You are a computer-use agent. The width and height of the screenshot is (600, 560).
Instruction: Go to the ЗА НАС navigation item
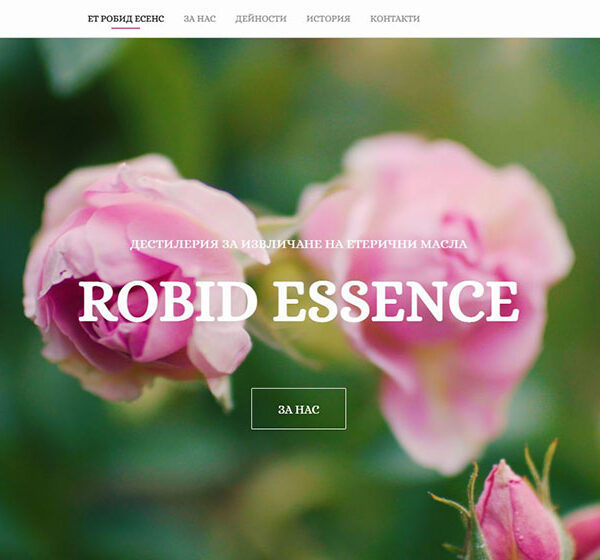tap(200, 18)
